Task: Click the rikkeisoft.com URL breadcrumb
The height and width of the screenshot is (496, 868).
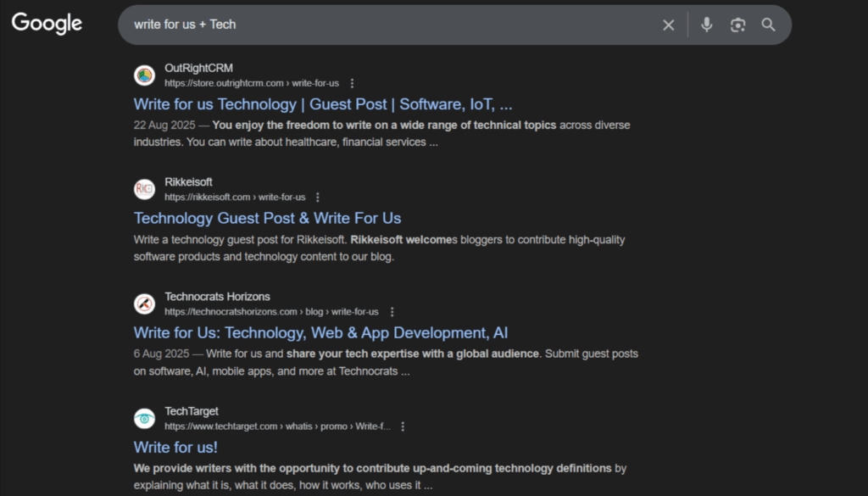Action: (235, 198)
